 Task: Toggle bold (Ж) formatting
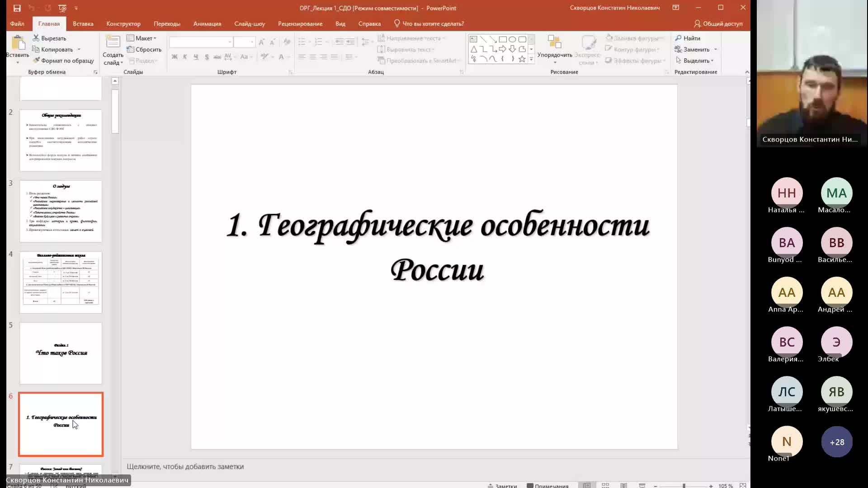pyautogui.click(x=175, y=57)
